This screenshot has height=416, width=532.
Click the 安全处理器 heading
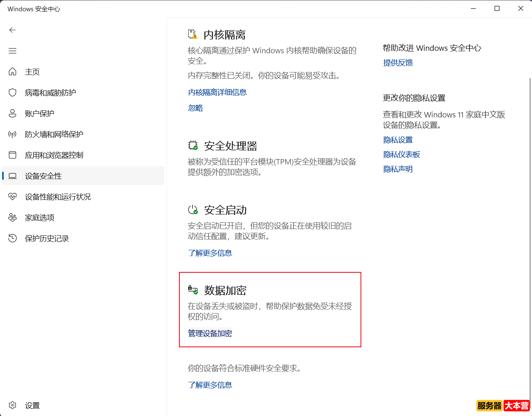[231, 146]
